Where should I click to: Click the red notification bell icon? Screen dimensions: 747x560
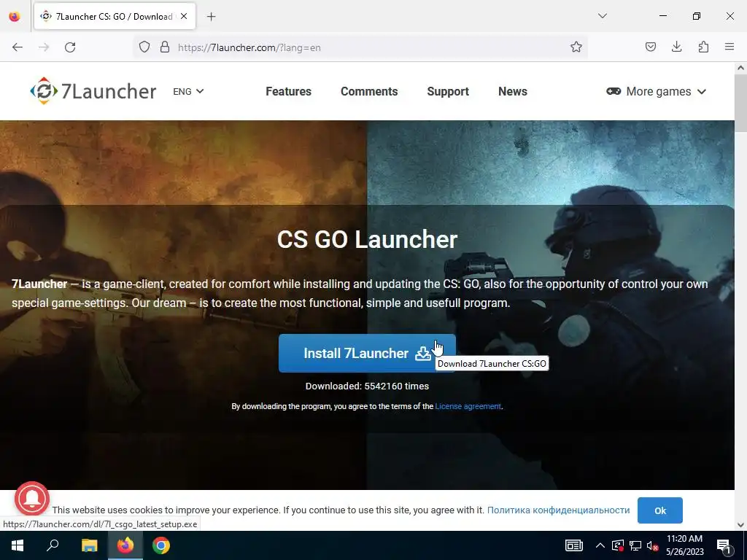point(32,499)
